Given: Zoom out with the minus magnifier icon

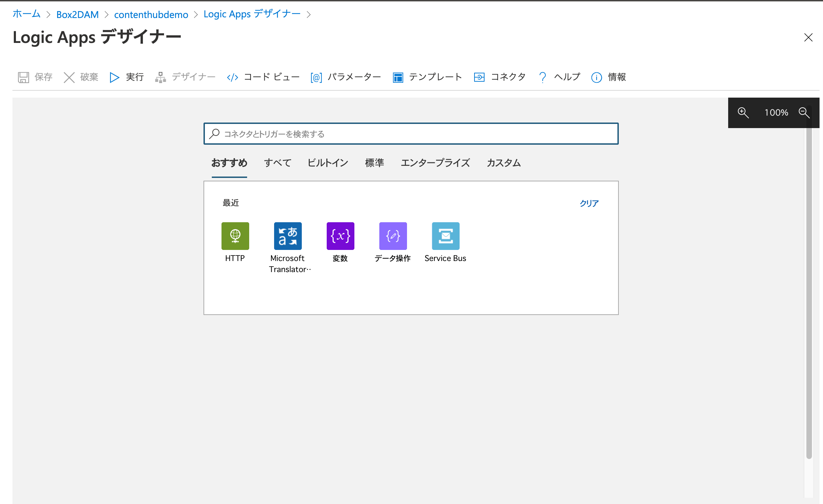Looking at the screenshot, I should 804,112.
